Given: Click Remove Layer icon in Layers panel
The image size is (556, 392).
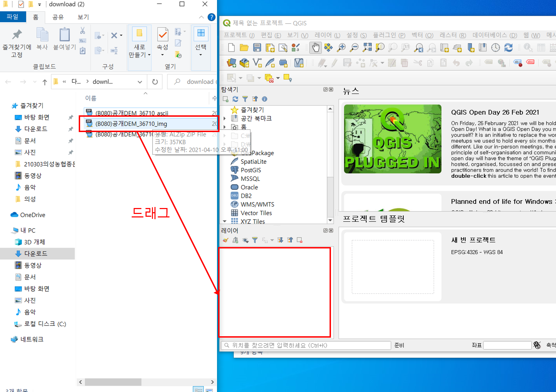Looking at the screenshot, I should coord(300,240).
